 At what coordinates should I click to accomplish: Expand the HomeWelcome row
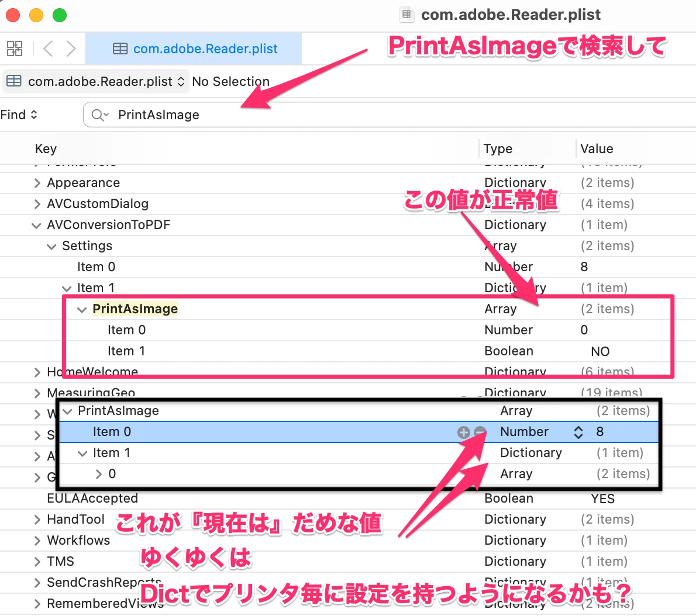click(x=37, y=372)
